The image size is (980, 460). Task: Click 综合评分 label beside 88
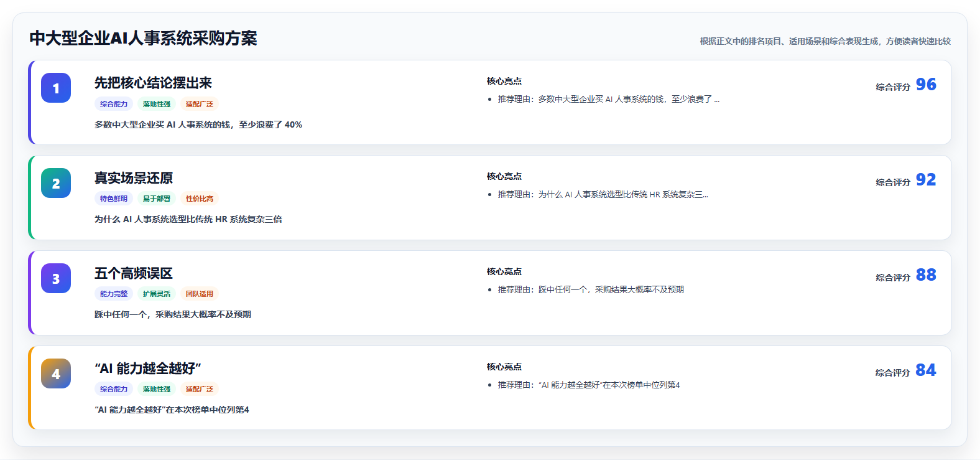(x=893, y=278)
